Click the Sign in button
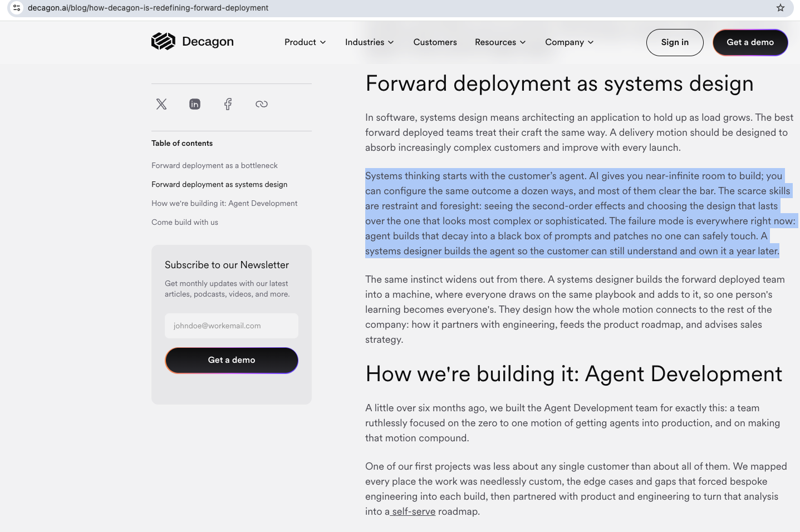800x532 pixels. [675, 42]
